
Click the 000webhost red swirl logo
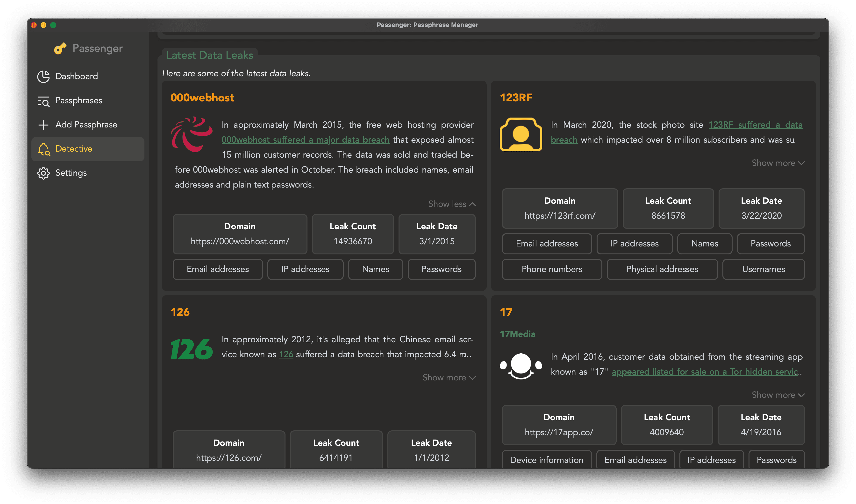[192, 134]
